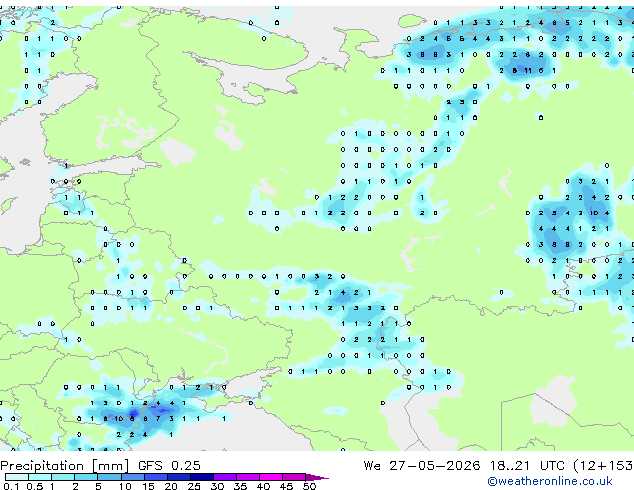This screenshot has width=634, height=490.
Task: Open the weatheronline.co.uk copyright link
Action: [x=550, y=481]
